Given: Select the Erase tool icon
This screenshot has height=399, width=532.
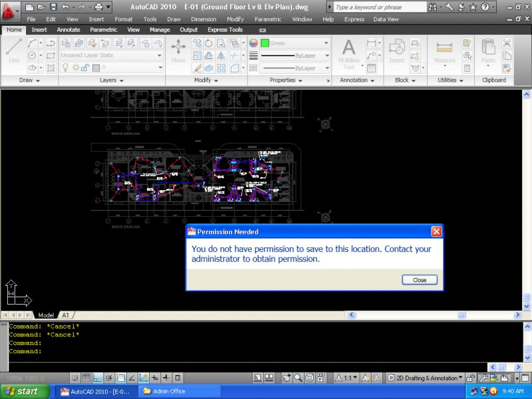Looking at the screenshot, I should 197,68.
